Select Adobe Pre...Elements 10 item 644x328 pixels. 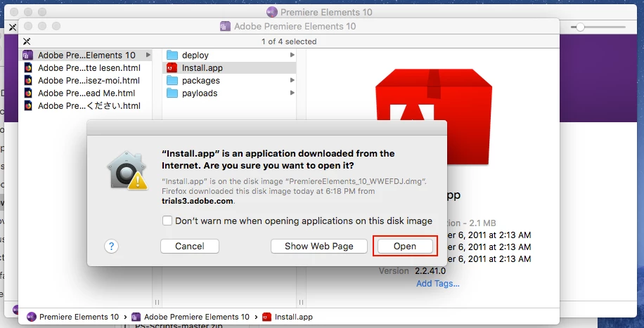point(86,55)
